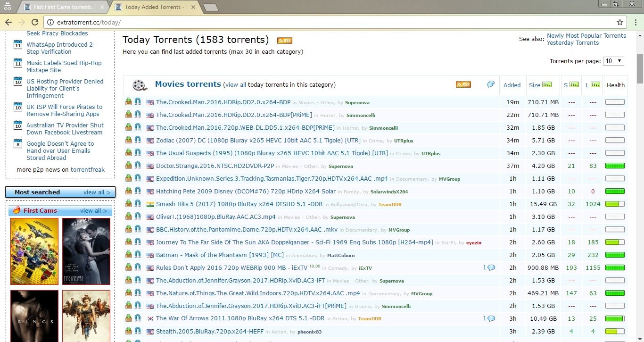
Task: Open Yesterday Torrents link
Action: tap(573, 43)
